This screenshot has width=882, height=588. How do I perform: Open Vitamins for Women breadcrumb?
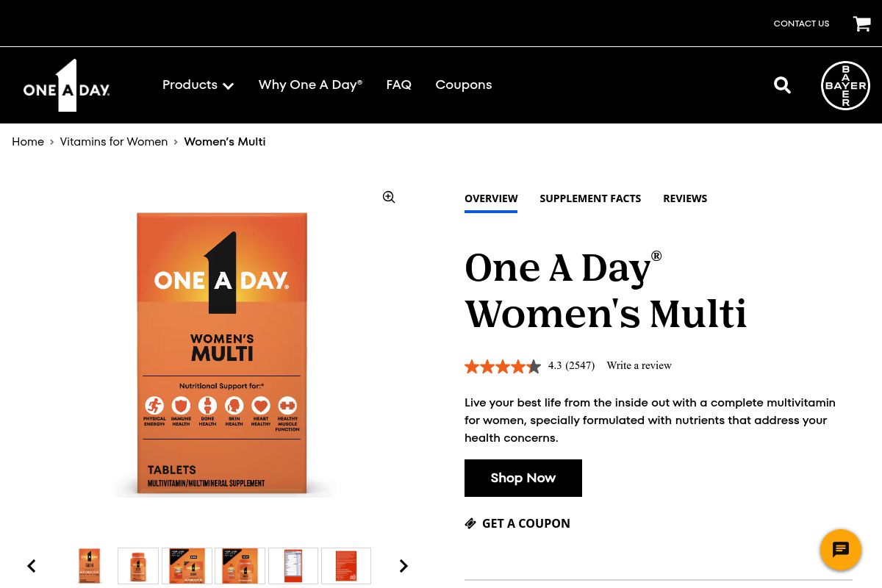point(114,142)
